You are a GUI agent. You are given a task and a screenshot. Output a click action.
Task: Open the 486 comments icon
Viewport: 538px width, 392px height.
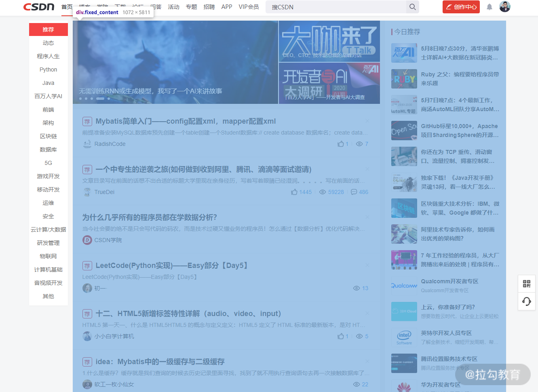pos(354,192)
